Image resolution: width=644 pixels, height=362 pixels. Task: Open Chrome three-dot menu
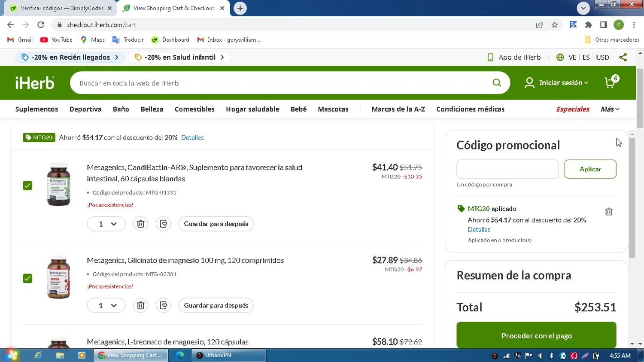[x=634, y=25]
